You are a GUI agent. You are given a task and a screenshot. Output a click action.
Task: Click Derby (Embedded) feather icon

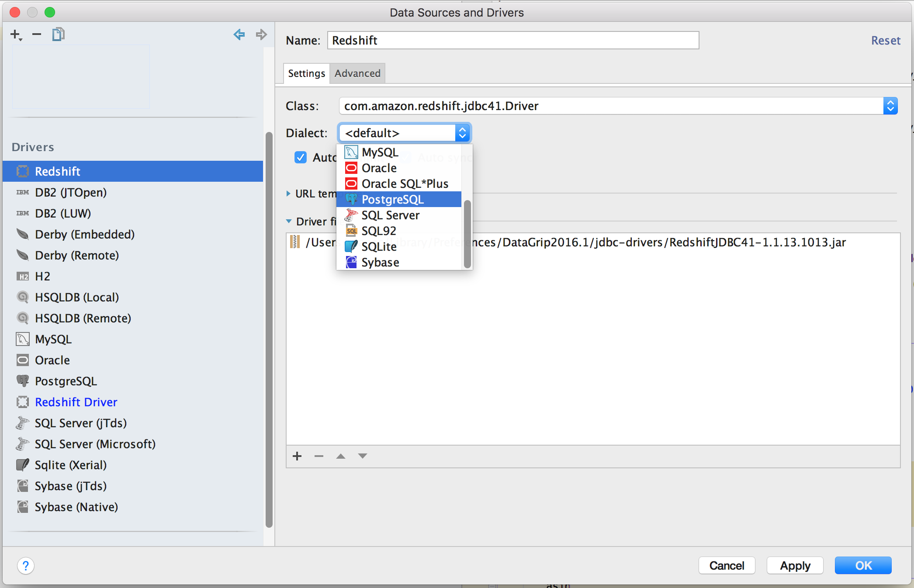click(x=23, y=234)
